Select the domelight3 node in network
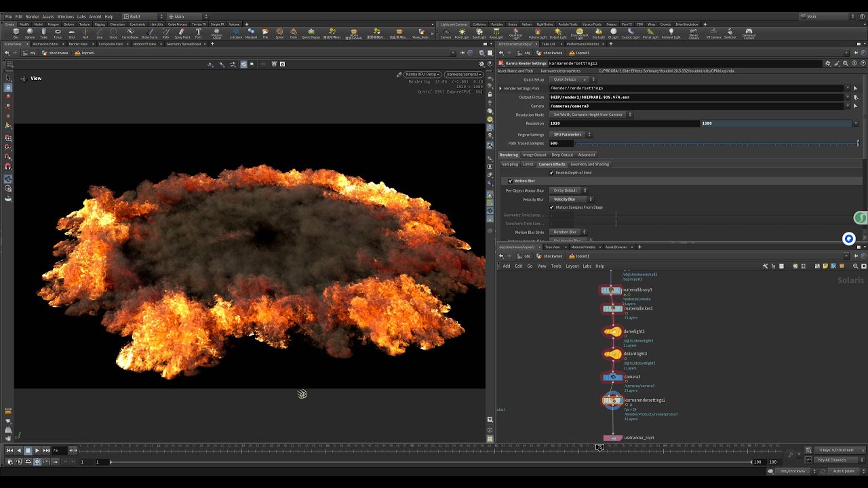 pyautogui.click(x=613, y=332)
